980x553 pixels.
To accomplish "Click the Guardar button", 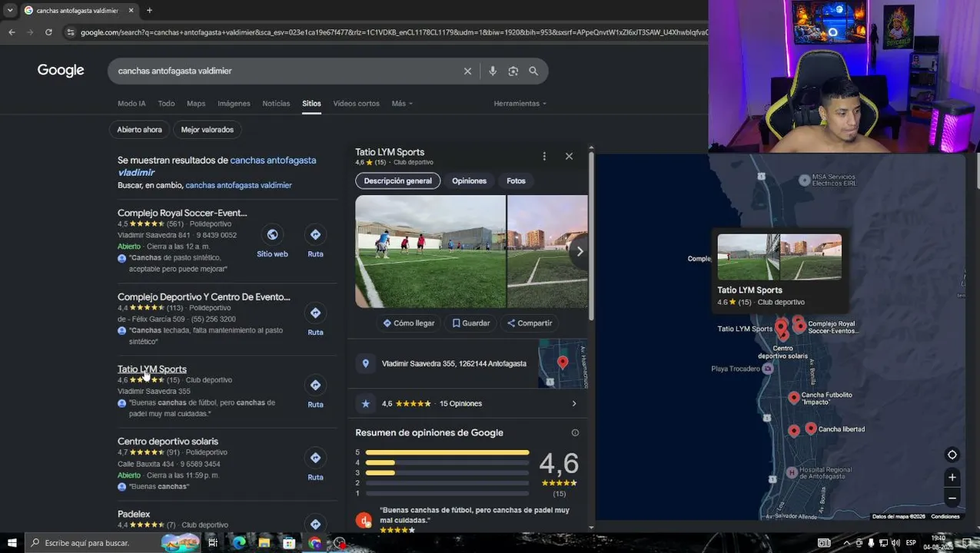I will coord(471,323).
